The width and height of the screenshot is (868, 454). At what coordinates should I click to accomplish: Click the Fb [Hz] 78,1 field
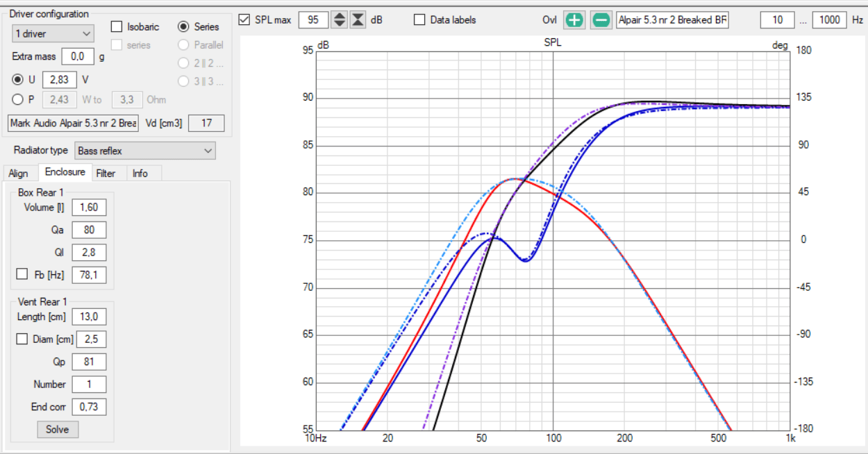[90, 275]
